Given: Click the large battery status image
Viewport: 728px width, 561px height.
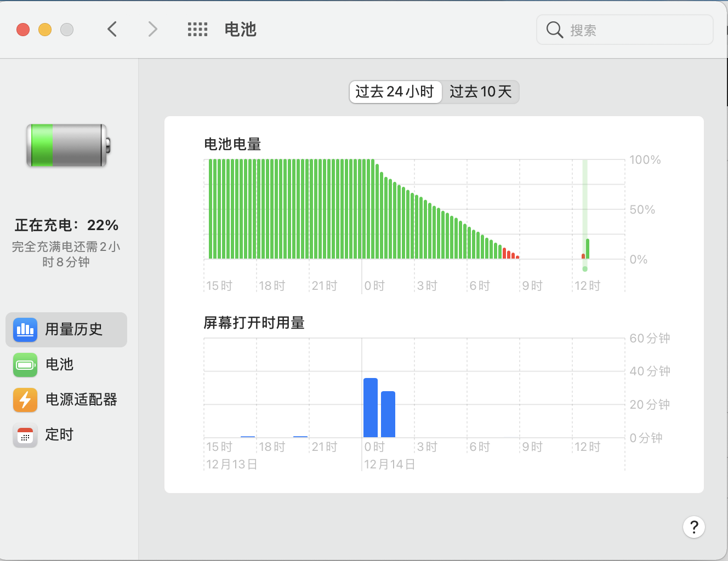Looking at the screenshot, I should coord(68,146).
